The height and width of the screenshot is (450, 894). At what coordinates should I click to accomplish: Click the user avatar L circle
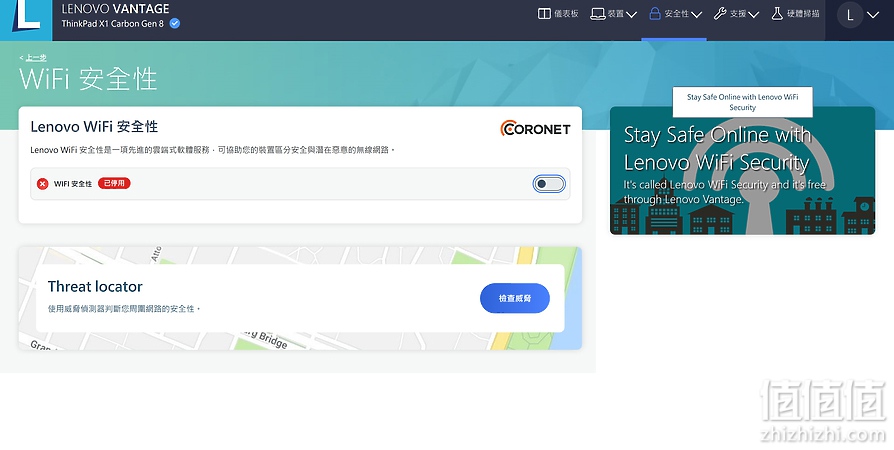(850, 15)
